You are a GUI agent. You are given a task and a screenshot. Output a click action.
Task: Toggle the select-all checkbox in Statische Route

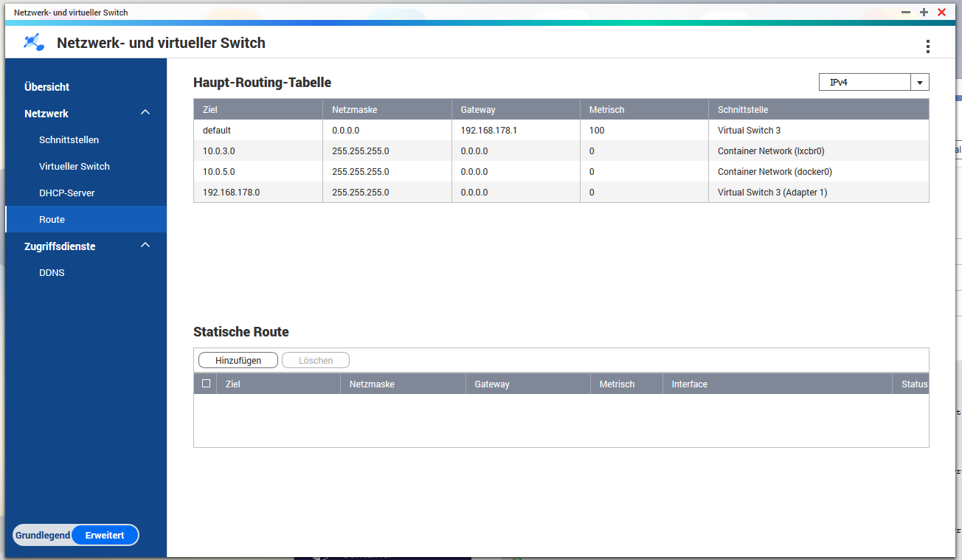206,384
